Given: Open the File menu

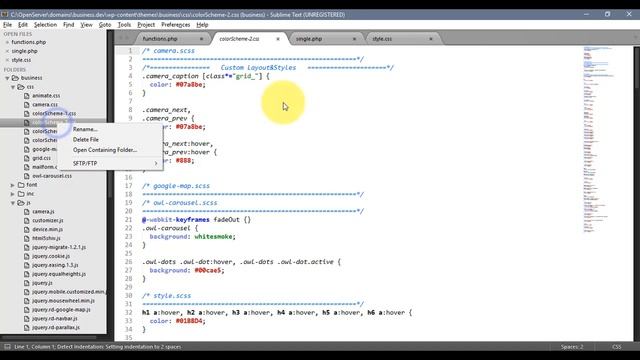Looking at the screenshot, I should (7, 25).
